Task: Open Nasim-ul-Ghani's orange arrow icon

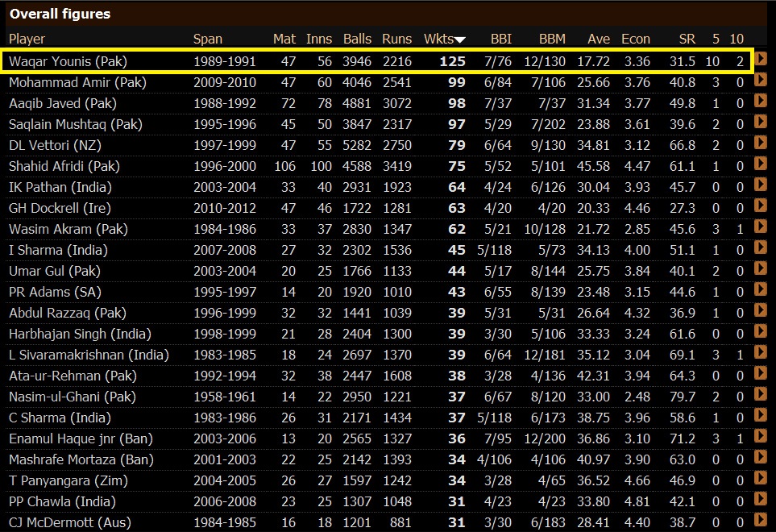Action: click(761, 394)
